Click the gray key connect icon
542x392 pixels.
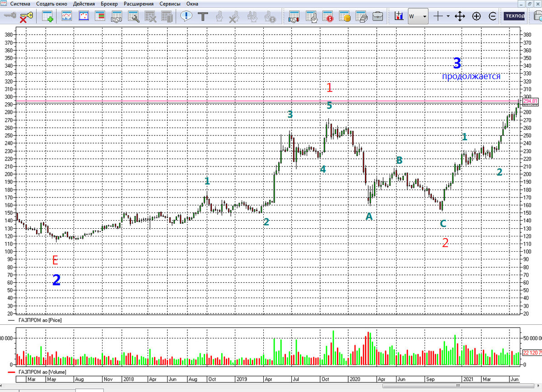coord(10,16)
